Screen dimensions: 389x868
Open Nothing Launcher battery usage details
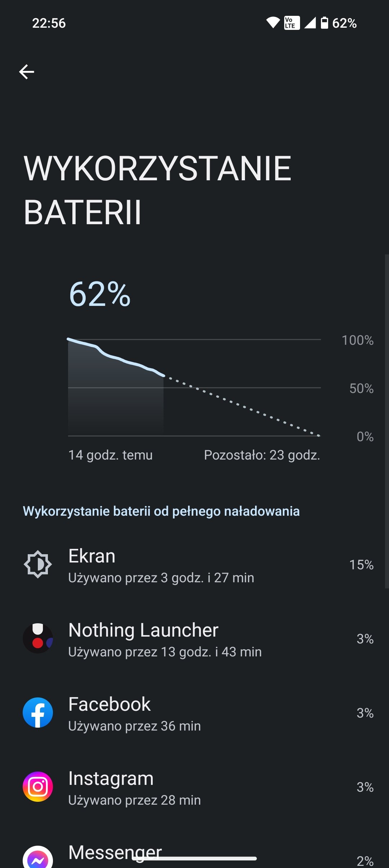(x=194, y=638)
